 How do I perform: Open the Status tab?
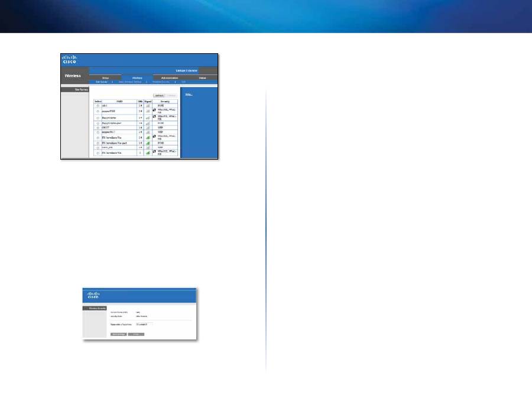[202, 77]
